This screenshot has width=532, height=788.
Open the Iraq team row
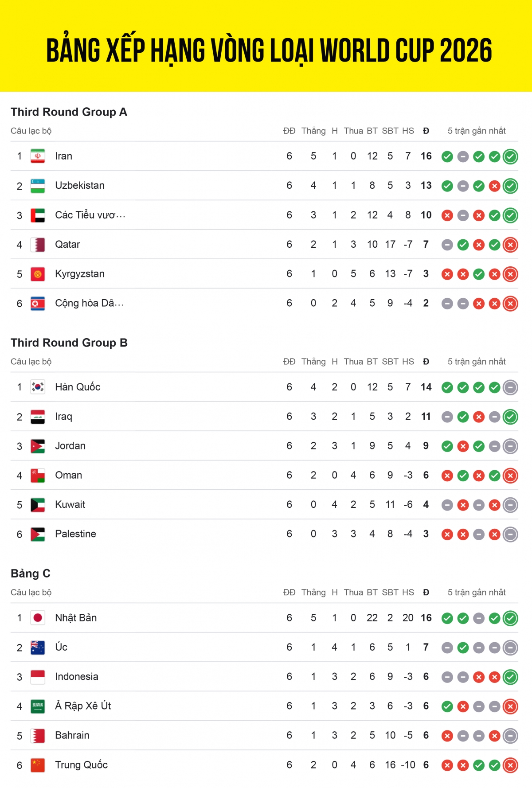(x=264, y=417)
